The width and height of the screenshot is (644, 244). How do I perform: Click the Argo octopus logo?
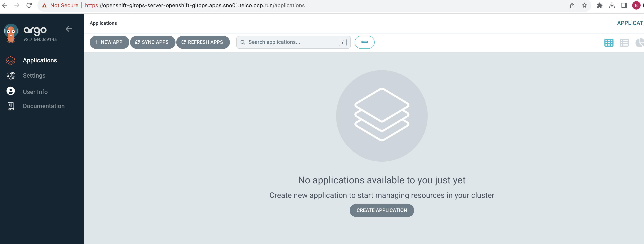point(11,33)
